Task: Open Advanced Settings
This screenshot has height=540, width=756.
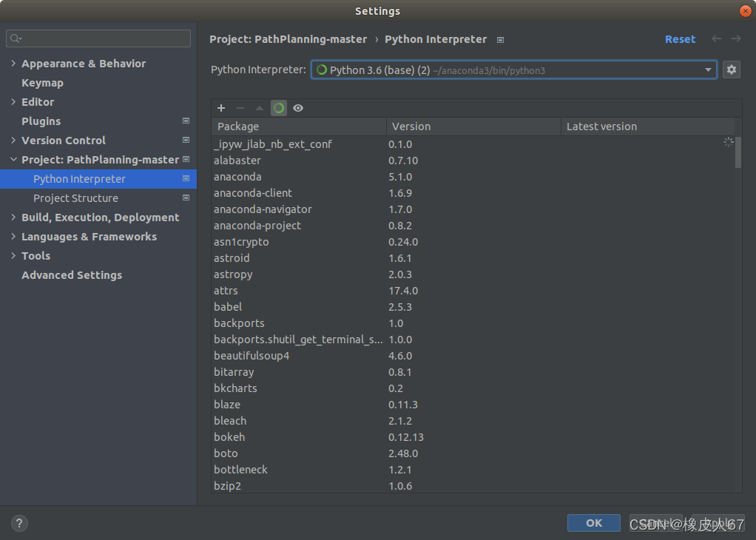Action: pyautogui.click(x=72, y=275)
